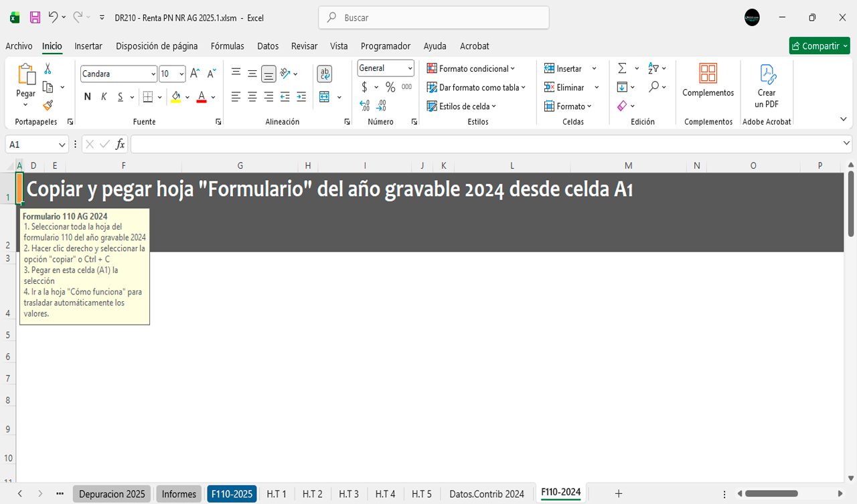Toggle italic formatting K button
This screenshot has height=504, width=857.
coord(104,97)
